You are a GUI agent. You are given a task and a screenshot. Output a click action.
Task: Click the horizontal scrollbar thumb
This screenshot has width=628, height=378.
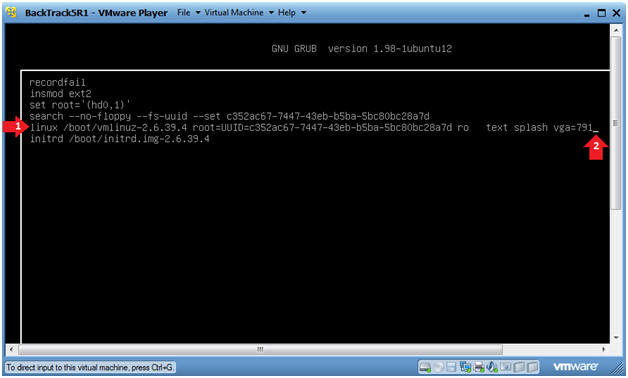pos(260,349)
